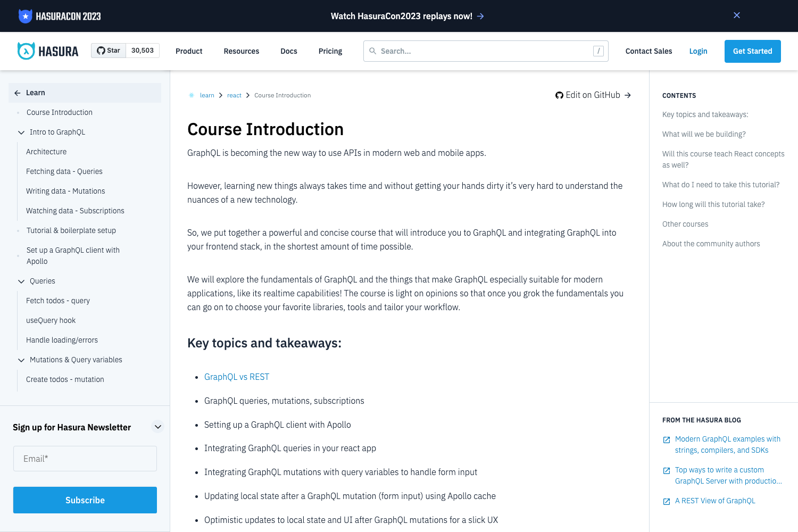Click the external link icon beside A REST View of GraphQL

click(x=666, y=501)
